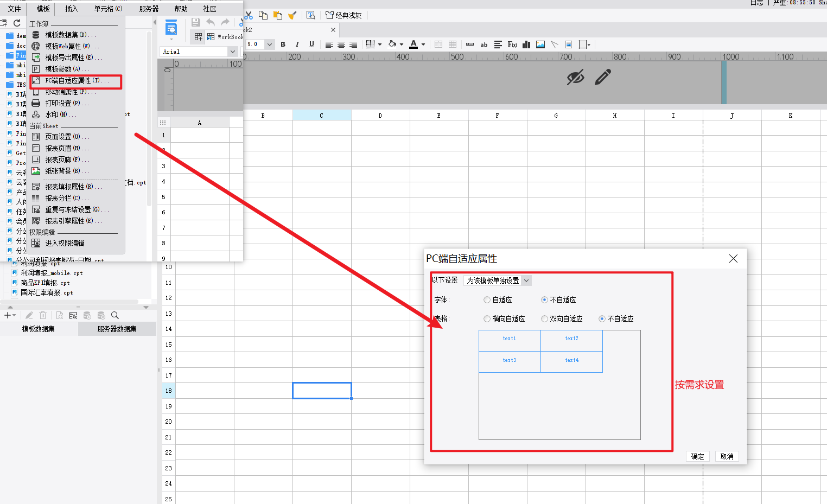
Task: Click the formula F(x) icon
Action: click(x=512, y=44)
